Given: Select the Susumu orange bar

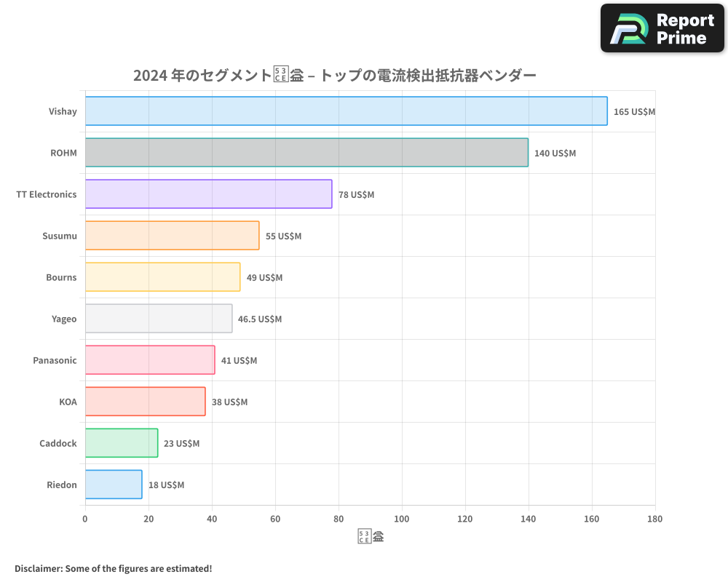Looking at the screenshot, I should (171, 236).
